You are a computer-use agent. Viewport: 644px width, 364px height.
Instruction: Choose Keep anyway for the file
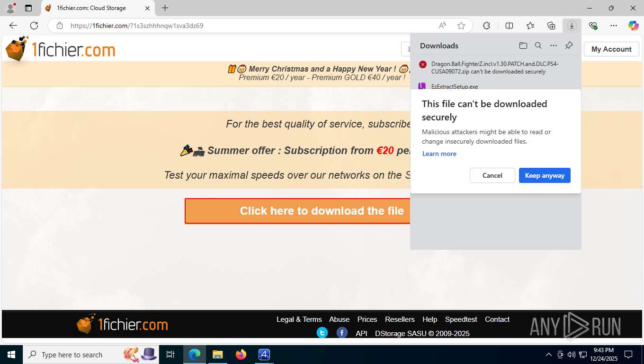[x=545, y=175]
